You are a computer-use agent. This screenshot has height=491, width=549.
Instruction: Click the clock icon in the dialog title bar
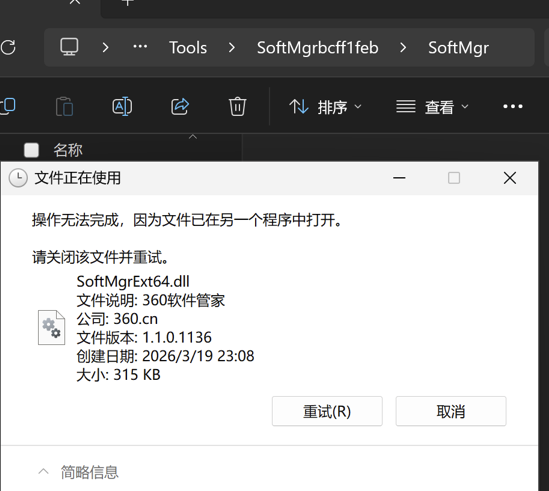pos(18,178)
